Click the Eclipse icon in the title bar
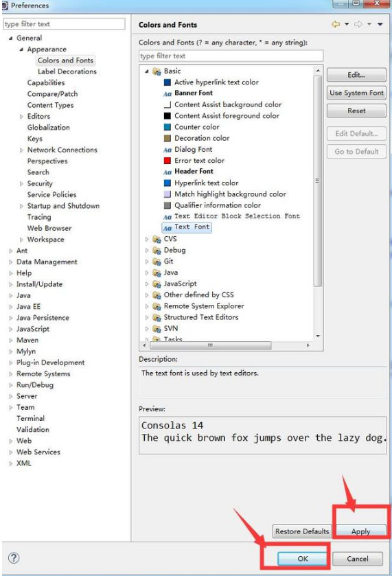Screen dimensions: 392x576 pyautogui.click(x=5, y=5)
